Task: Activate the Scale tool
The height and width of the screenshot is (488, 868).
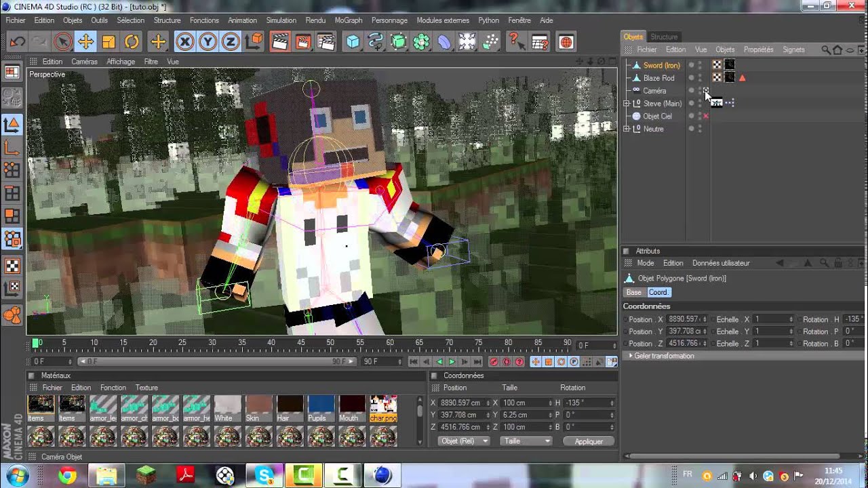Action: tap(108, 42)
